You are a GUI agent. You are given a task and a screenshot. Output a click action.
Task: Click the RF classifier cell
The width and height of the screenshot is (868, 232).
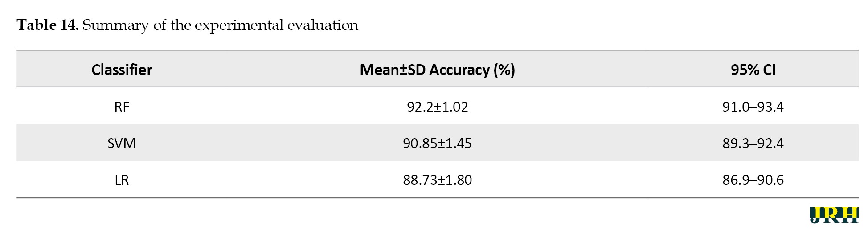coord(122,107)
